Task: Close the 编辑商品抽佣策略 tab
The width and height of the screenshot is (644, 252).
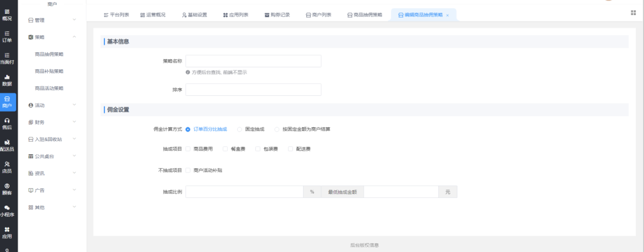Action: [447, 15]
